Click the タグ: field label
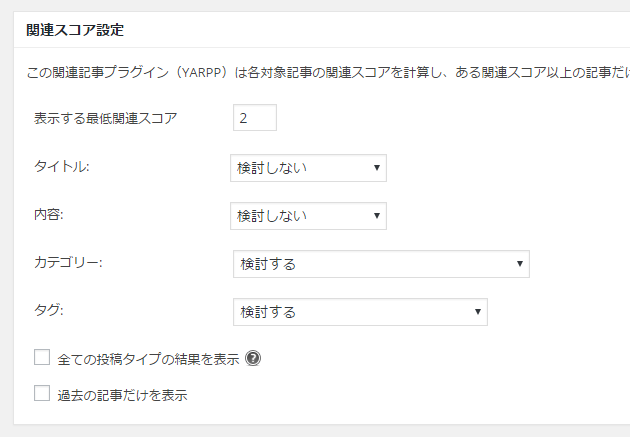This screenshot has height=437, width=630. click(x=49, y=311)
